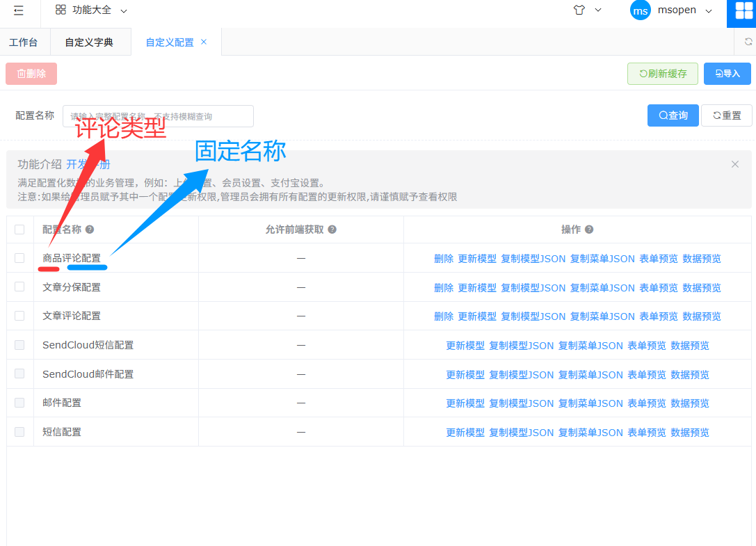Screen dimensions: 756x546
Task: Close the 功能介绍 info banner
Action: [x=734, y=164]
